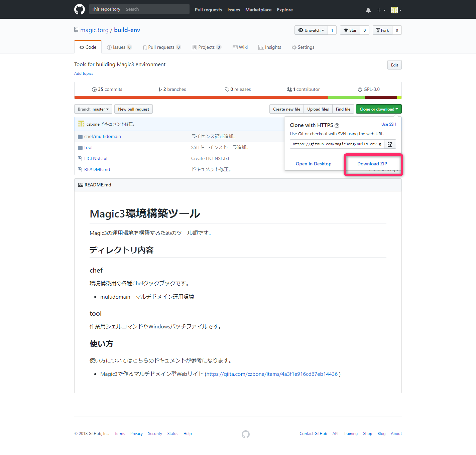The image size is (476, 455).
Task: Open the Settings tab
Action: tap(303, 47)
